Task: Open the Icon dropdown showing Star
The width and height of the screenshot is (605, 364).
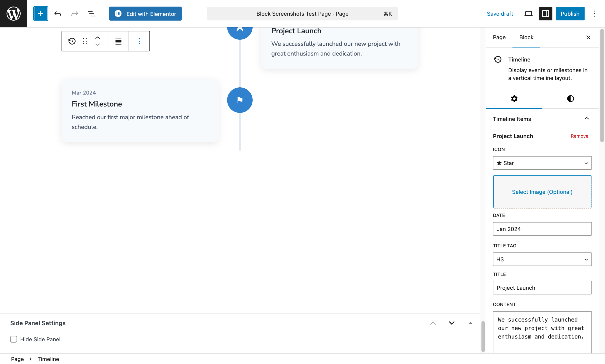Action: [542, 163]
